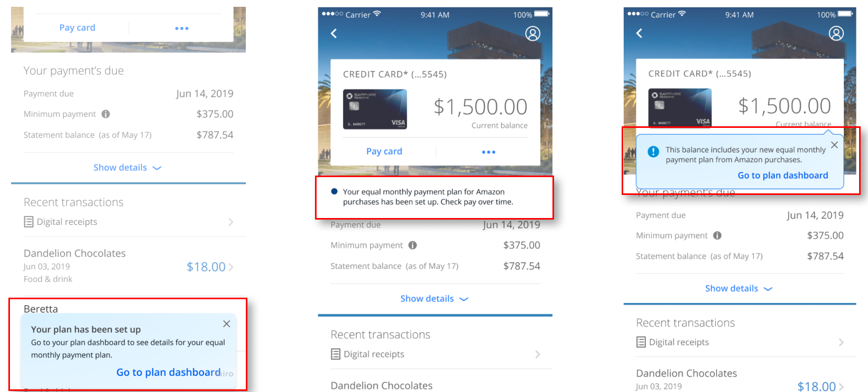This screenshot has width=868, height=392.
Task: Open Digital receipts row above Beretta transaction
Action: pos(128,222)
